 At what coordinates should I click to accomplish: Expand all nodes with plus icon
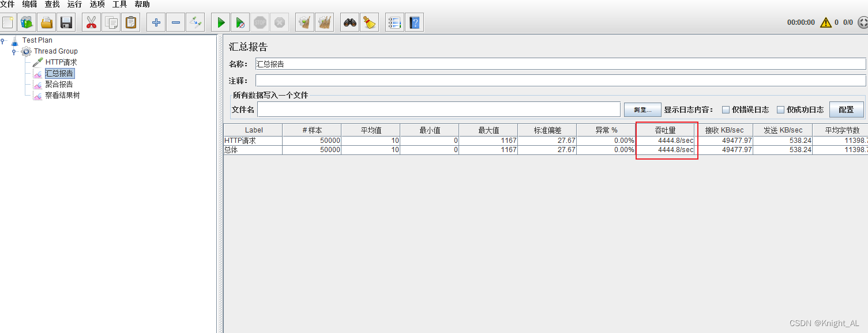pyautogui.click(x=156, y=22)
